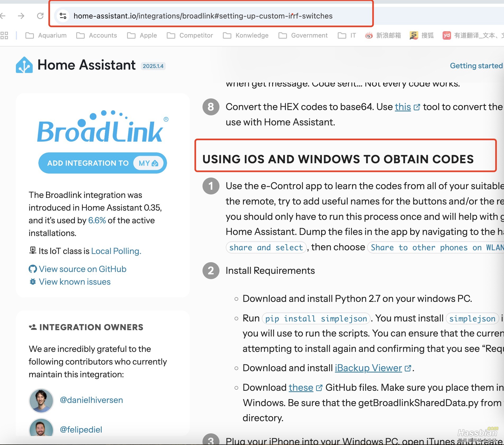Click the Integration Owners people icon
Screen dimensions: 504x445
pos(33,327)
